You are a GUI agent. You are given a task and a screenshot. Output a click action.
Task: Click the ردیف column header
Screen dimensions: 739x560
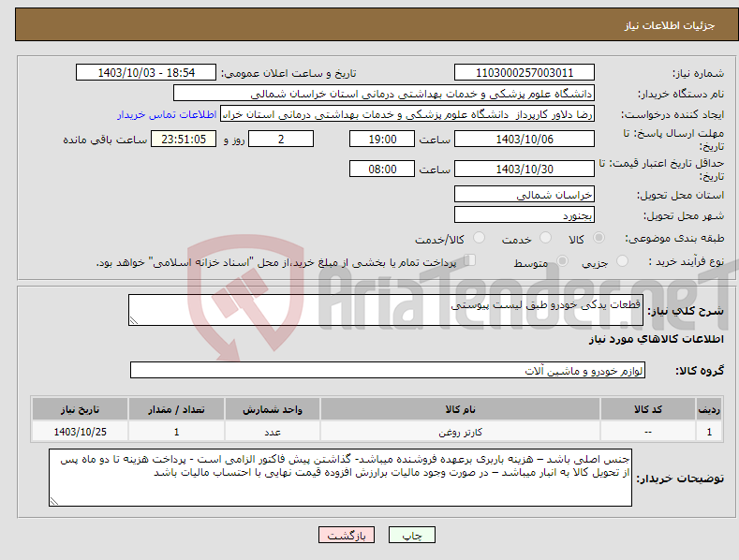tap(709, 409)
